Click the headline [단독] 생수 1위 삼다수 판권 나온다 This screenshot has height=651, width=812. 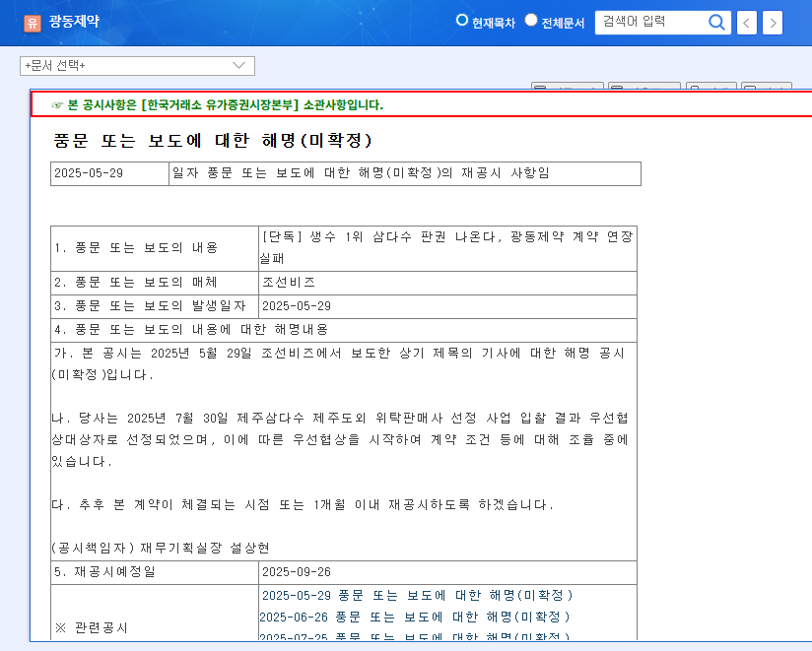pyautogui.click(x=448, y=248)
